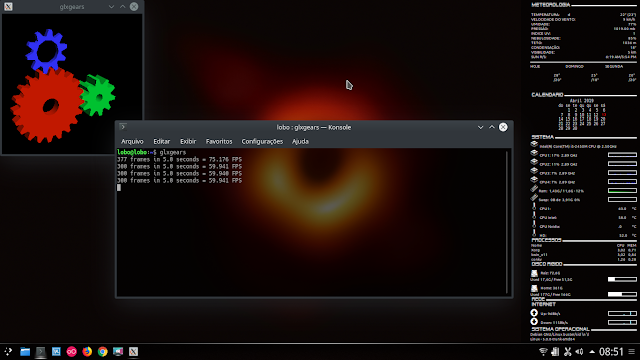Click the SISTEMA widget heading
Viewport: 640px width, 360px height.
pyautogui.click(x=542, y=137)
